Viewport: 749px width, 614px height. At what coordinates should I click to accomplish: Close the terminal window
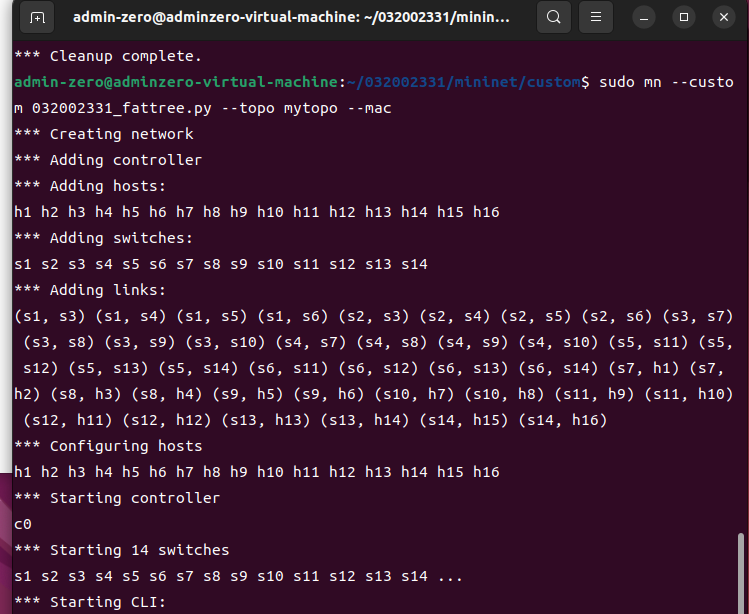coord(724,18)
